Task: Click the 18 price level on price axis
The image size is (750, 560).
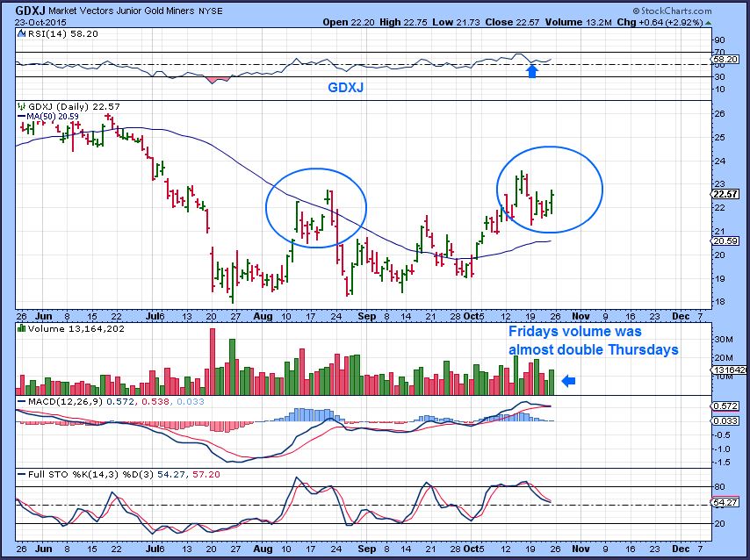Action: pyautogui.click(x=719, y=302)
